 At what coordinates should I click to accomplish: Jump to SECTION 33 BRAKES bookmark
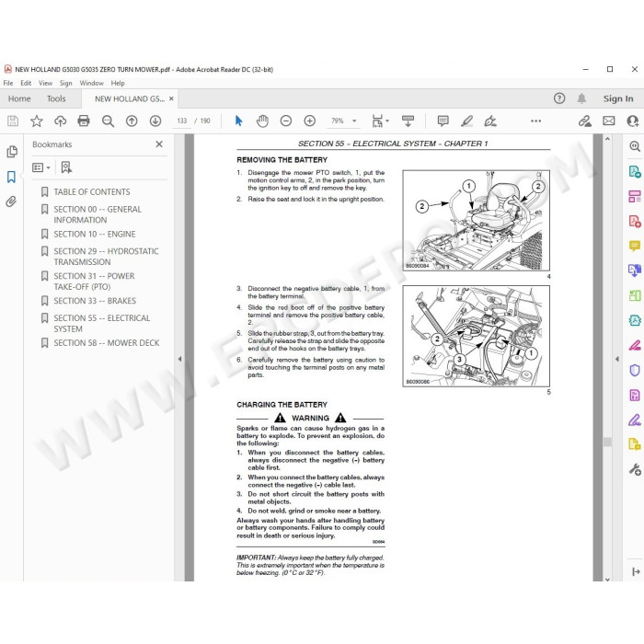95,301
